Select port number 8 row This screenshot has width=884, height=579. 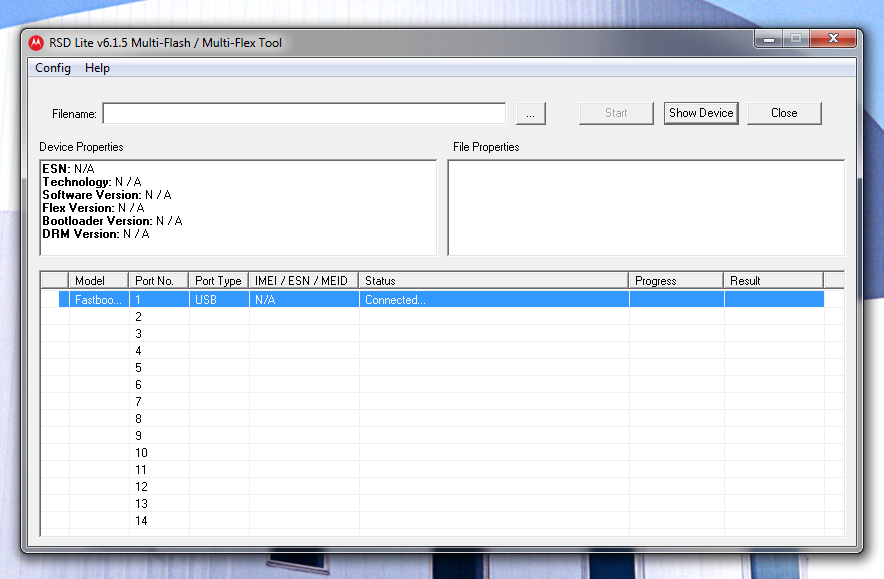pyautogui.click(x=441, y=419)
